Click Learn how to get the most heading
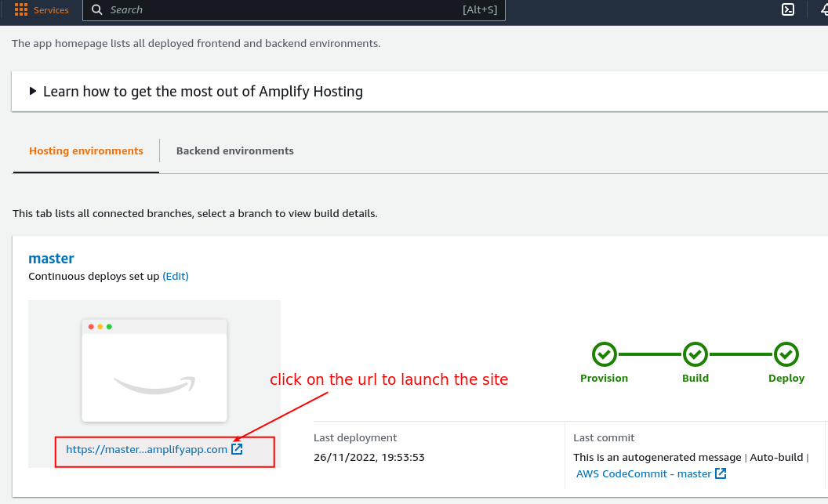 tap(203, 91)
